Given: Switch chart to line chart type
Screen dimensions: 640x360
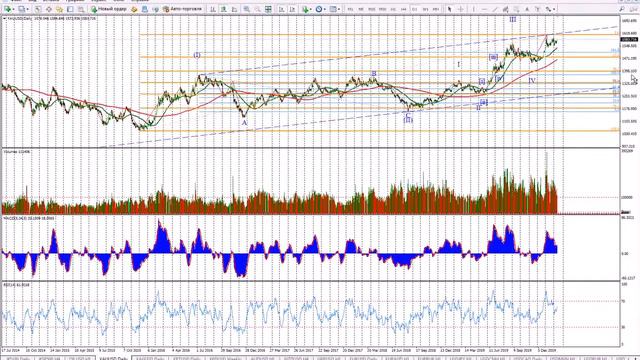Looking at the screenshot, I should pyautogui.click(x=234, y=9).
